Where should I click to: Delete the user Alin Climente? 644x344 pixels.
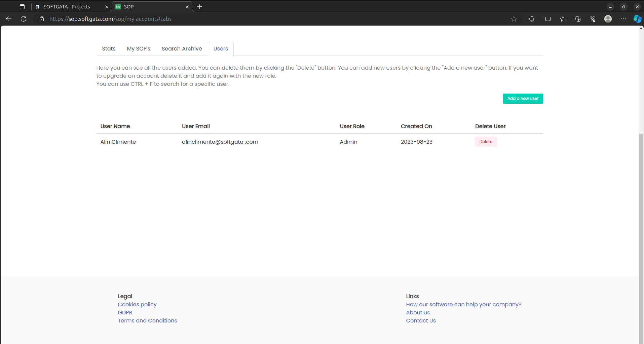(x=486, y=142)
